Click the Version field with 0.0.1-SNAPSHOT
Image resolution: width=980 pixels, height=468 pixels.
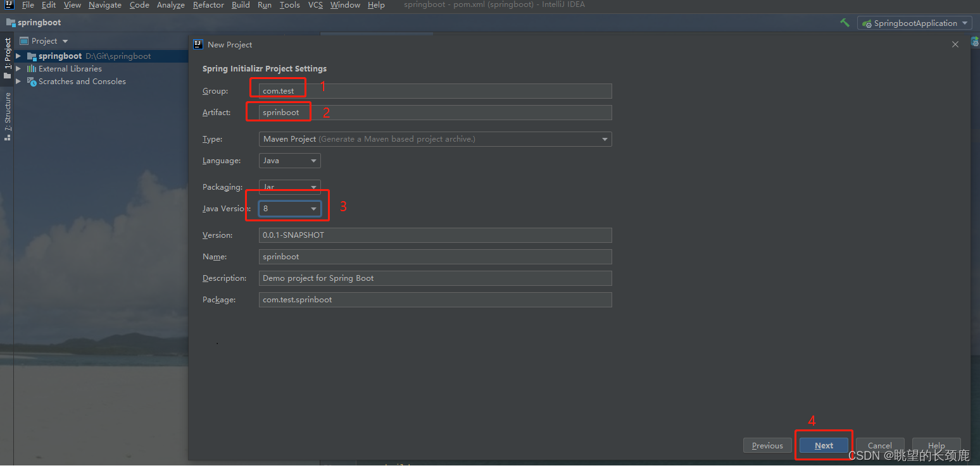point(436,235)
